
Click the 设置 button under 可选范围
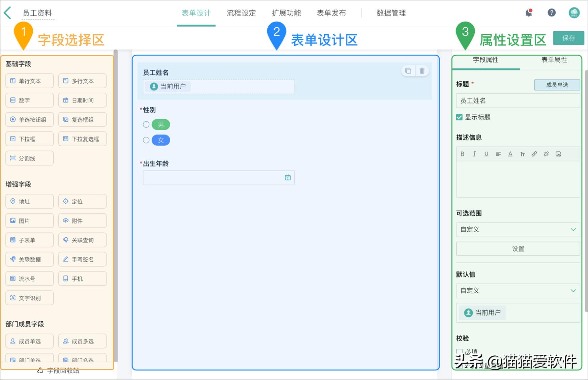(x=518, y=249)
